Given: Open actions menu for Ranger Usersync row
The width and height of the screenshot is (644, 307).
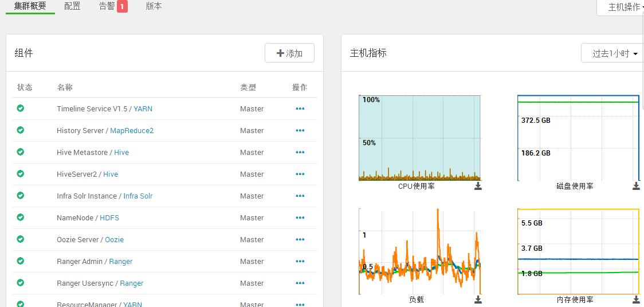Looking at the screenshot, I should tap(300, 283).
